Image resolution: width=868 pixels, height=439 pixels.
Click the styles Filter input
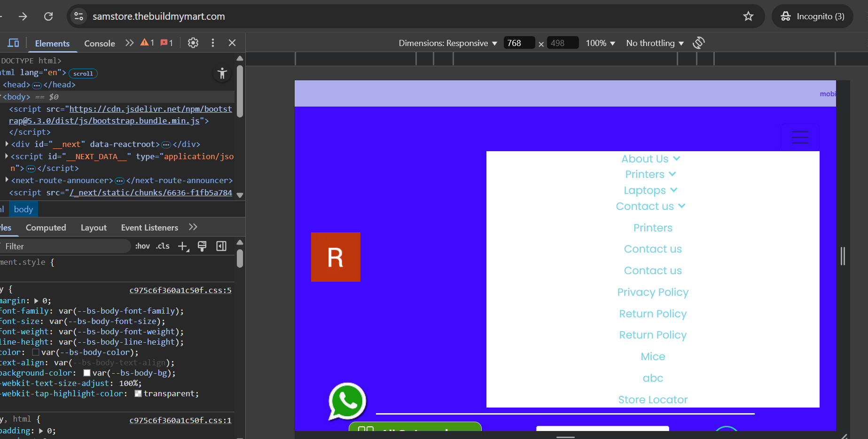[65, 246]
